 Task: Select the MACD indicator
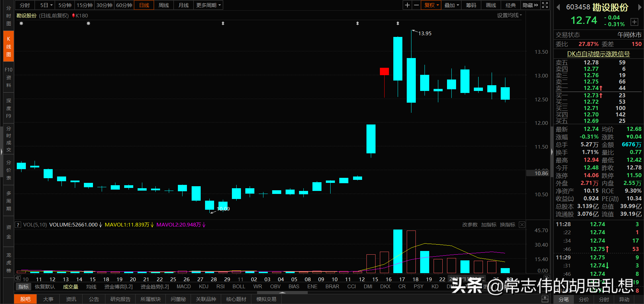point(184,287)
